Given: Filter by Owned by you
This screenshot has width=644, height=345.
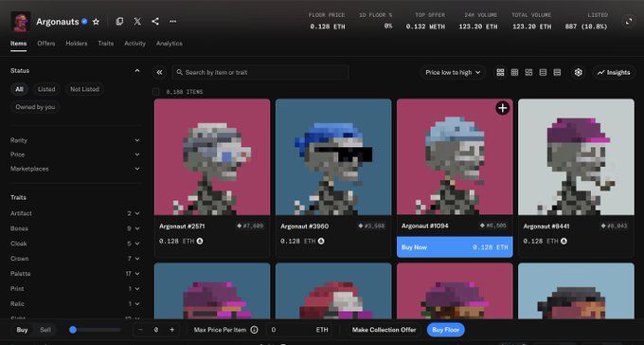Looking at the screenshot, I should [35, 107].
